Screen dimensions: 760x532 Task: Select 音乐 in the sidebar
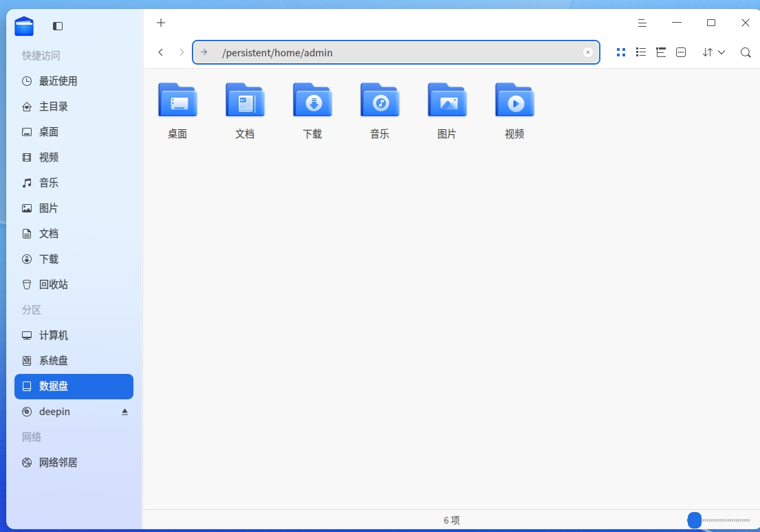click(x=74, y=183)
